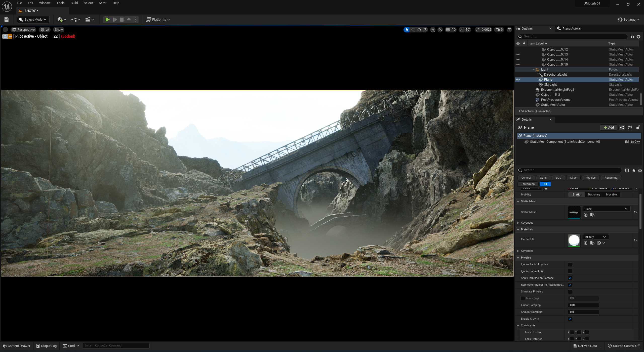Open the MI_Sky material dropdown

595,237
